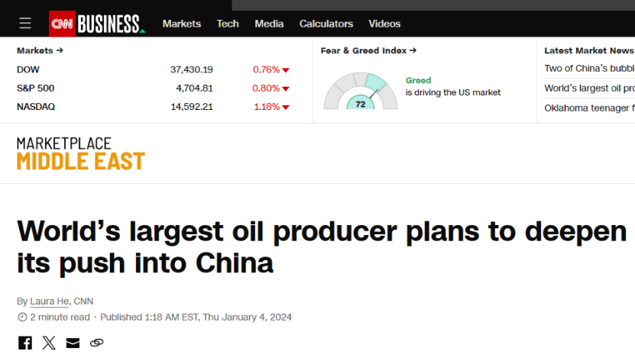Click the published date text
The image size is (635, 364).
196,317
